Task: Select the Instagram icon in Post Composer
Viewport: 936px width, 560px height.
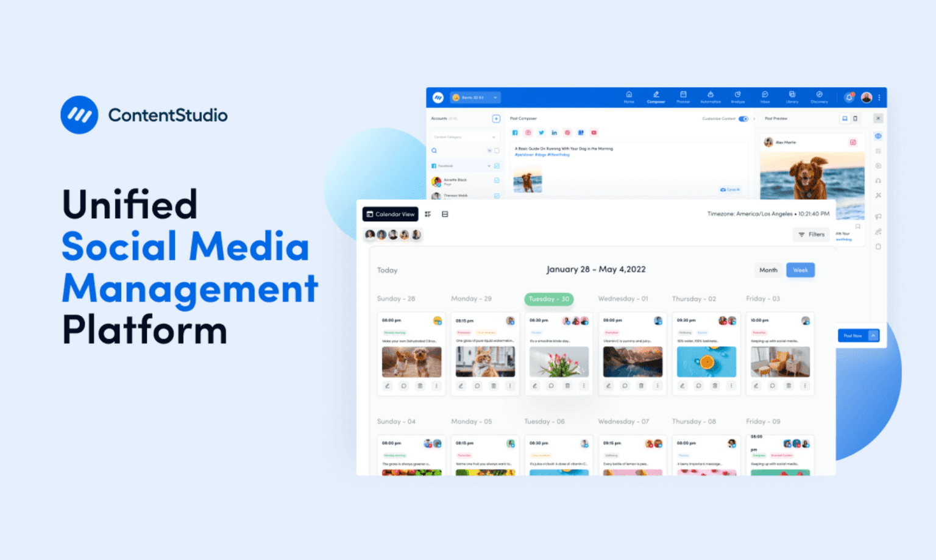Action: pyautogui.click(x=528, y=132)
